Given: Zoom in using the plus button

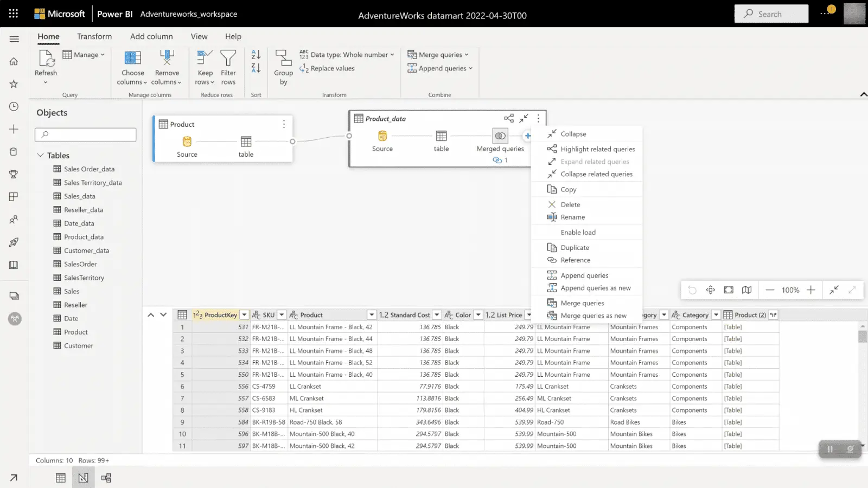Looking at the screenshot, I should tap(810, 290).
